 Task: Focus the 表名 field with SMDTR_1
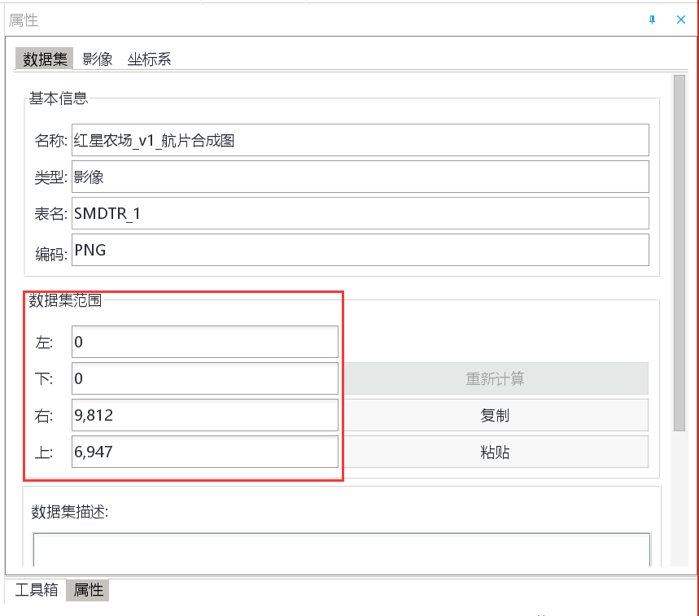click(x=360, y=213)
